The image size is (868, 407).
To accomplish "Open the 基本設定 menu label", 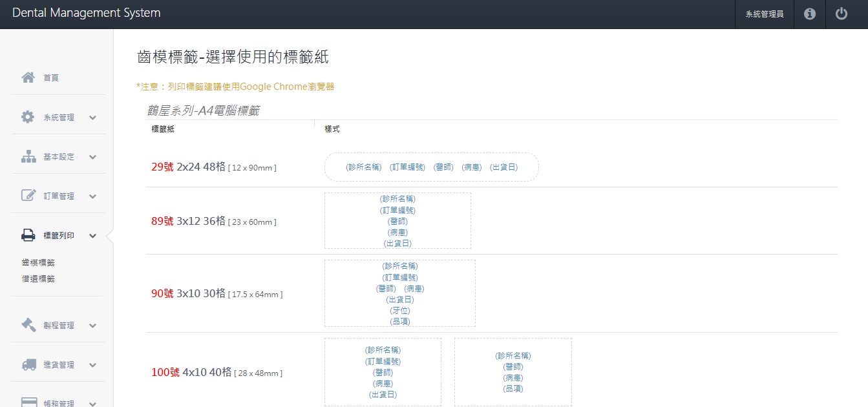I will coord(59,157).
